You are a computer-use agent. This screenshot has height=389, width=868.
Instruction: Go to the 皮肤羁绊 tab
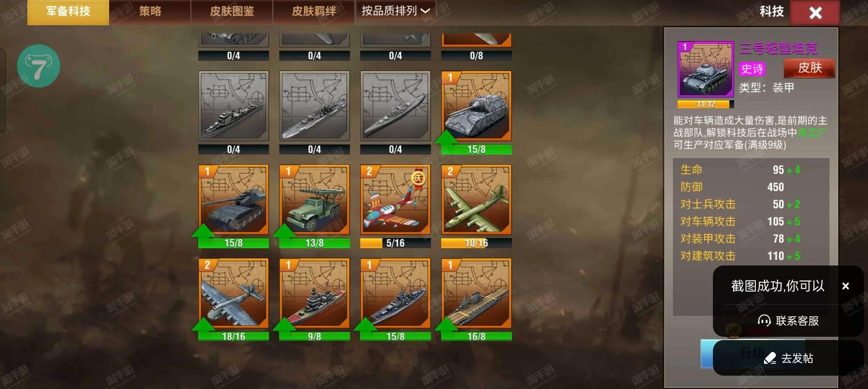pos(314,12)
